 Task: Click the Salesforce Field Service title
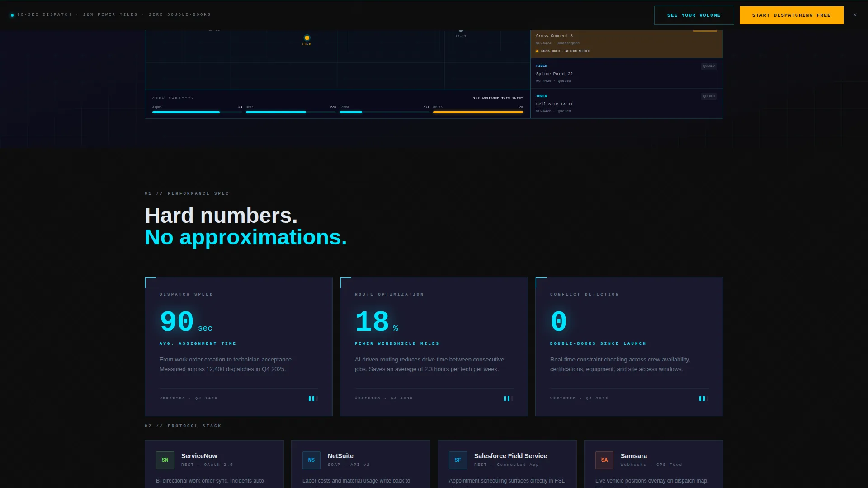[510, 456]
